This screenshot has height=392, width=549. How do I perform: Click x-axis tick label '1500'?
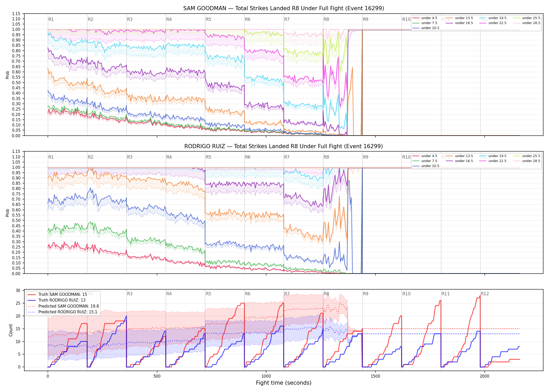375,376
